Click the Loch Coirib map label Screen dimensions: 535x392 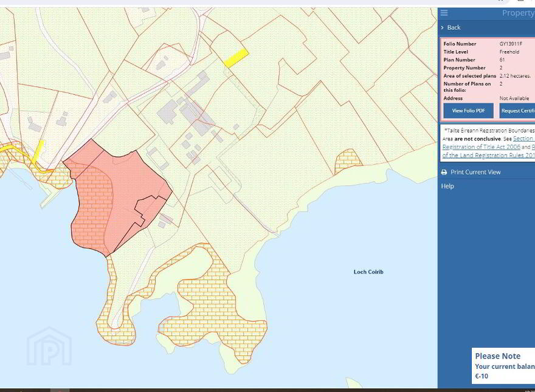368,272
